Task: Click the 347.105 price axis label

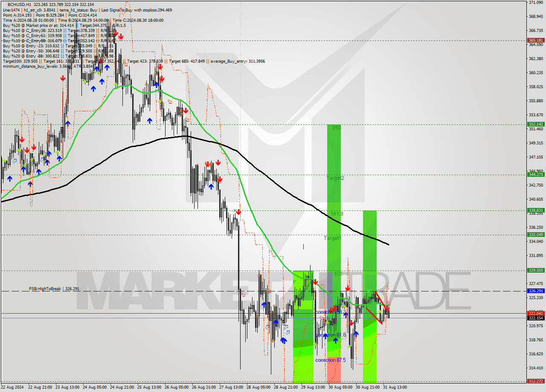Action: (x=535, y=157)
